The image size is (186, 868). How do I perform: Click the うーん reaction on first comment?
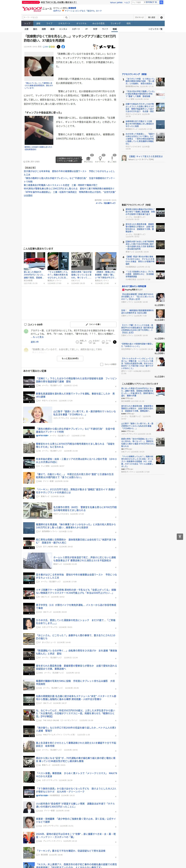106,342
